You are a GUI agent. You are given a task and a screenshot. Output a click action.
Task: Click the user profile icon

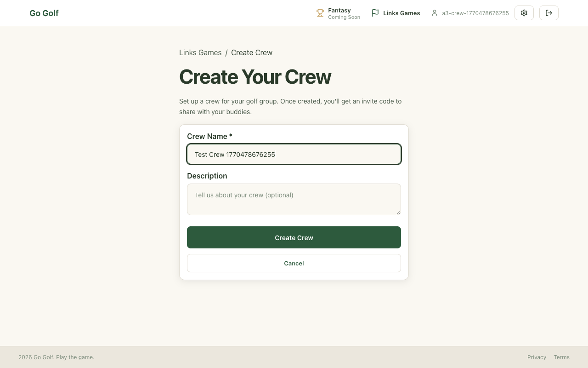coord(435,13)
